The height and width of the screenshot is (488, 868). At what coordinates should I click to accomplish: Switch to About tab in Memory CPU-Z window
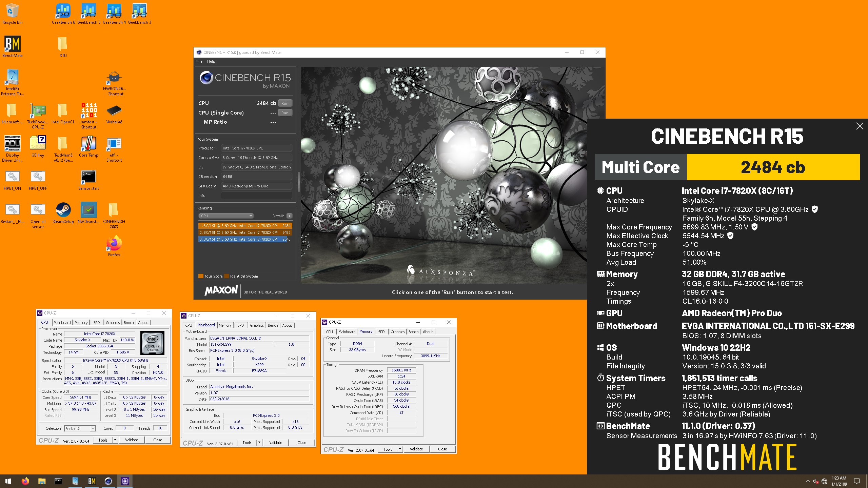[428, 332]
